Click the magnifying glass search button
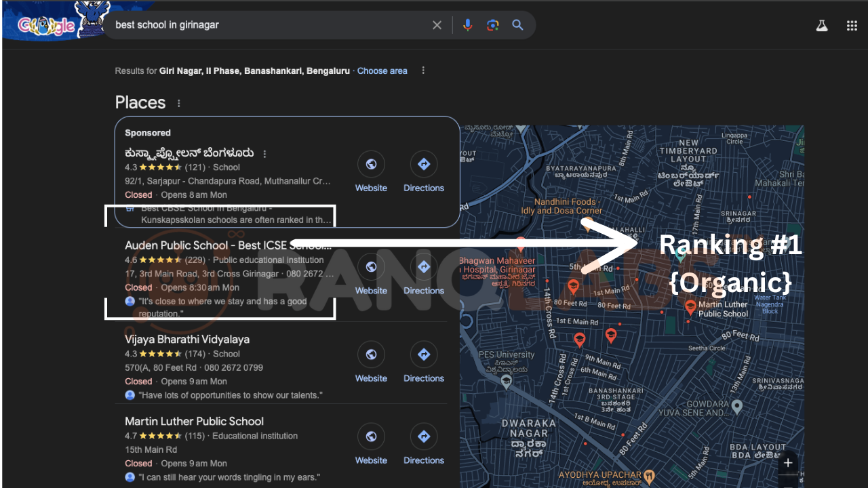 pos(517,25)
